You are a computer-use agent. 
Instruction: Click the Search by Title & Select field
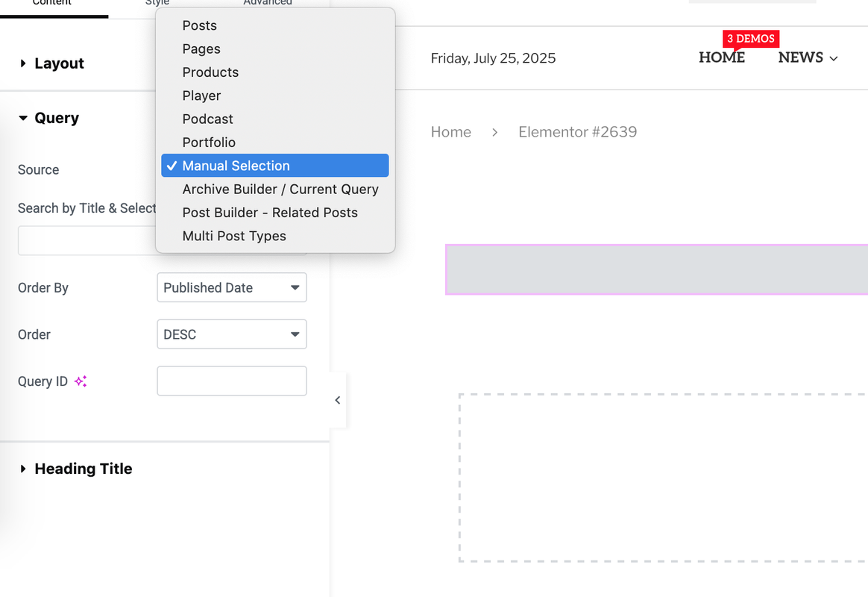click(87, 240)
